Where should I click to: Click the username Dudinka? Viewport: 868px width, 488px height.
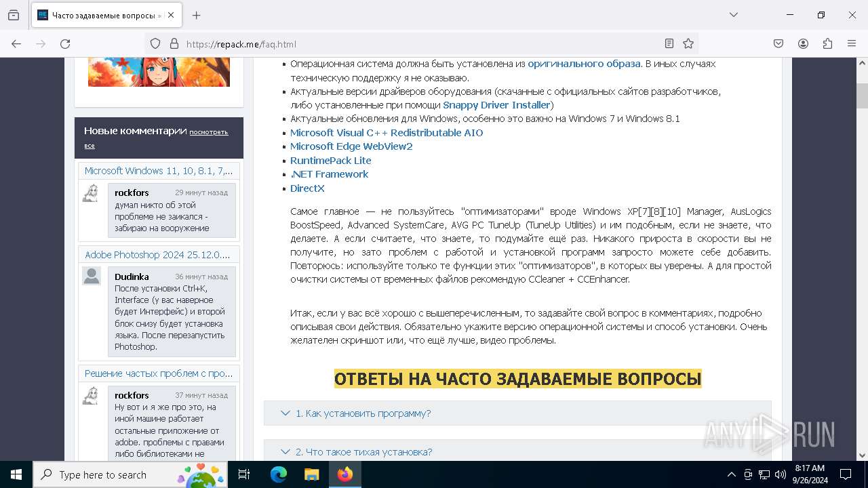[x=132, y=277]
